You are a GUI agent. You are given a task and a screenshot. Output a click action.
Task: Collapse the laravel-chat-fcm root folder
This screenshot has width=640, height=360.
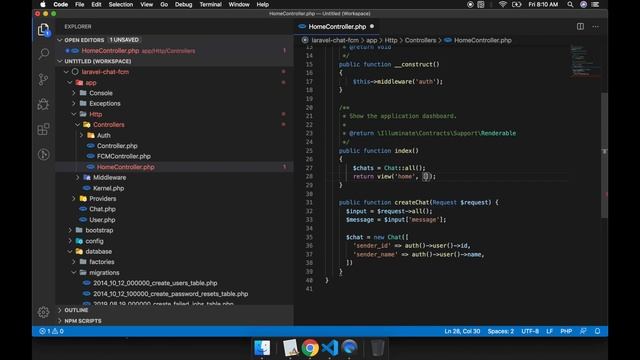66,72
